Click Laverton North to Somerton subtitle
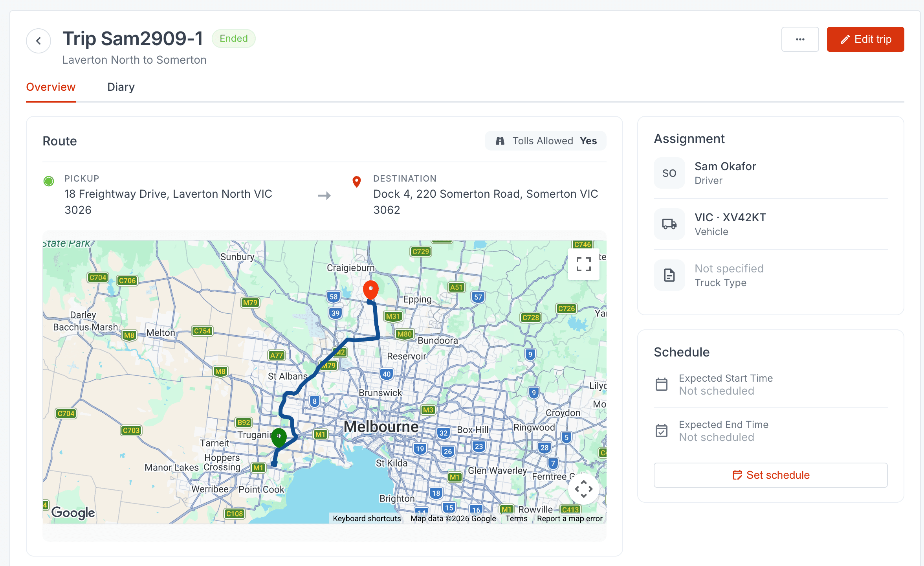 pos(134,60)
